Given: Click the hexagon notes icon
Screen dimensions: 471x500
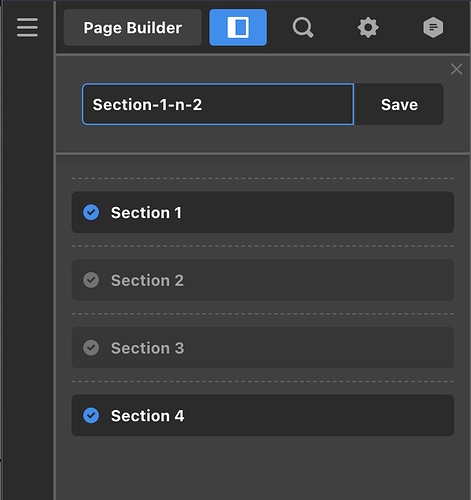Looking at the screenshot, I should click(433, 27).
